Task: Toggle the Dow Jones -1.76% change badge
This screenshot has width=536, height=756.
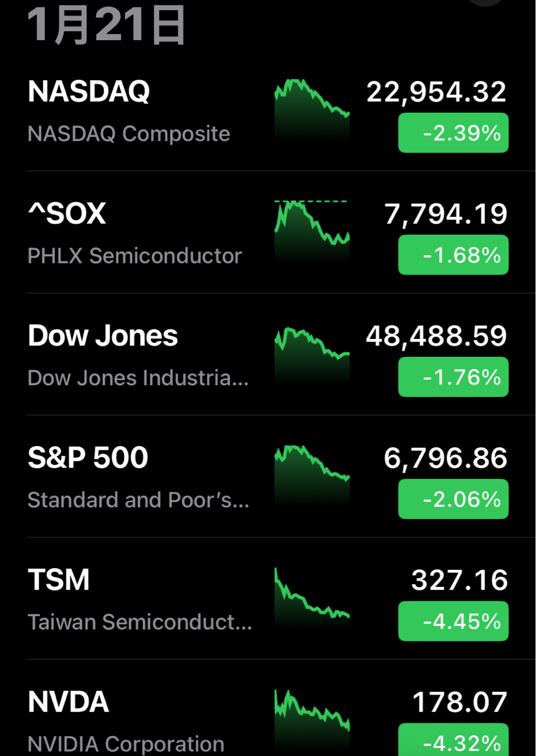Action: click(x=453, y=377)
